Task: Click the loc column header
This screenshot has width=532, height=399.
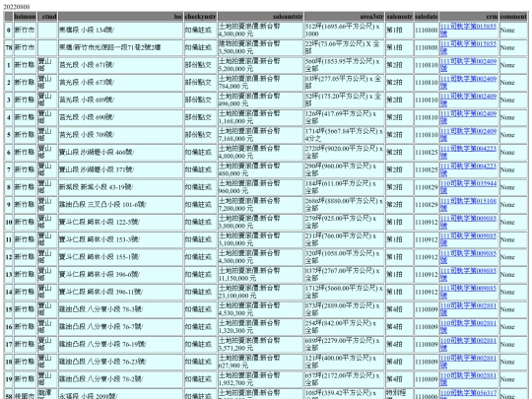Action: pos(120,17)
